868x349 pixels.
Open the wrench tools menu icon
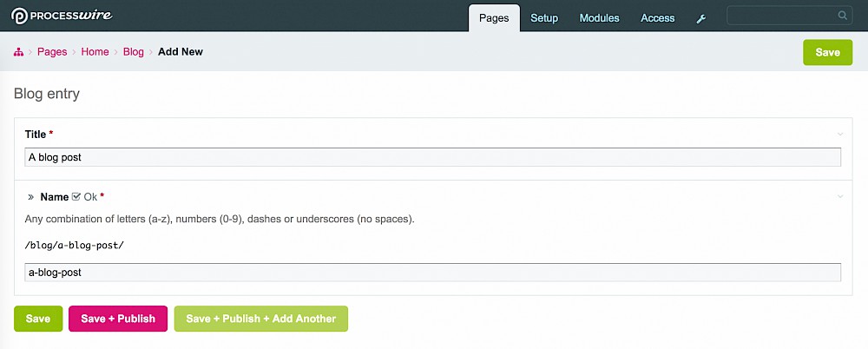pyautogui.click(x=700, y=18)
